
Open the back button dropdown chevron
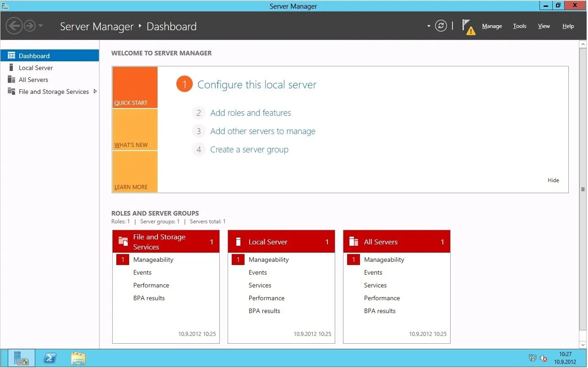click(x=41, y=26)
